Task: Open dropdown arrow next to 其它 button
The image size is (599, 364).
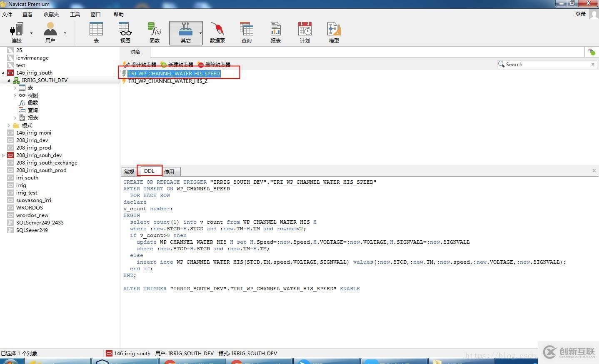Action: [x=200, y=33]
